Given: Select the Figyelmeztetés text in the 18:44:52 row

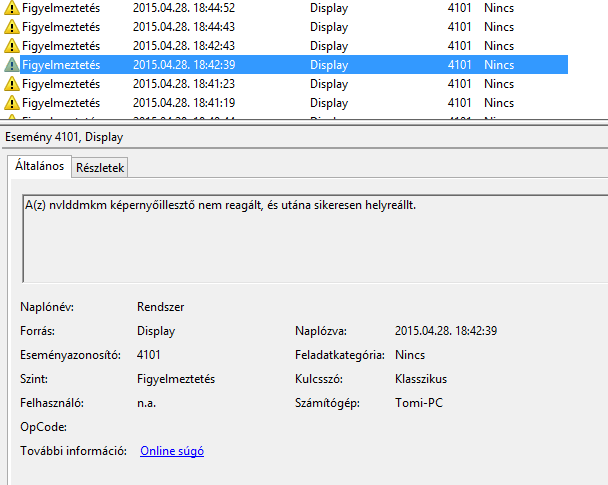Looking at the screenshot, I should pos(60,7).
